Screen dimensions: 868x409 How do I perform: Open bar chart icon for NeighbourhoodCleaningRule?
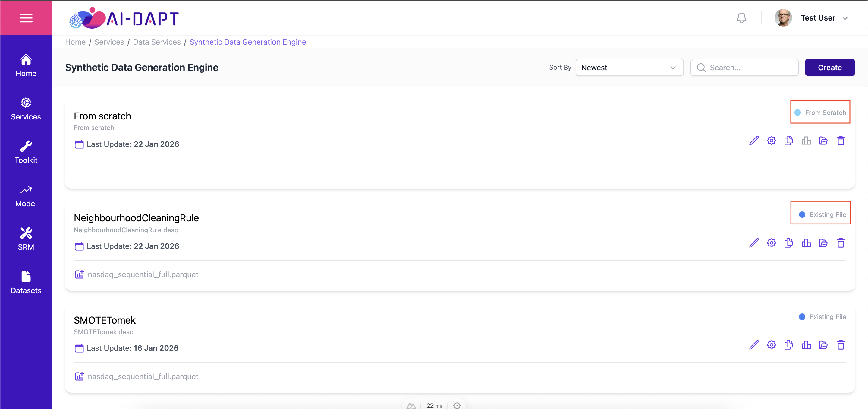806,243
